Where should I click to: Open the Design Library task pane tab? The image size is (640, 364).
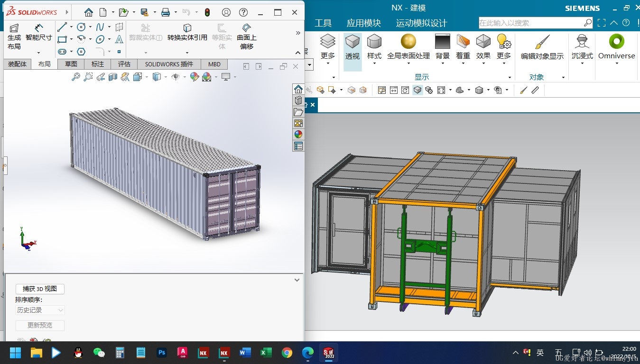point(298,100)
